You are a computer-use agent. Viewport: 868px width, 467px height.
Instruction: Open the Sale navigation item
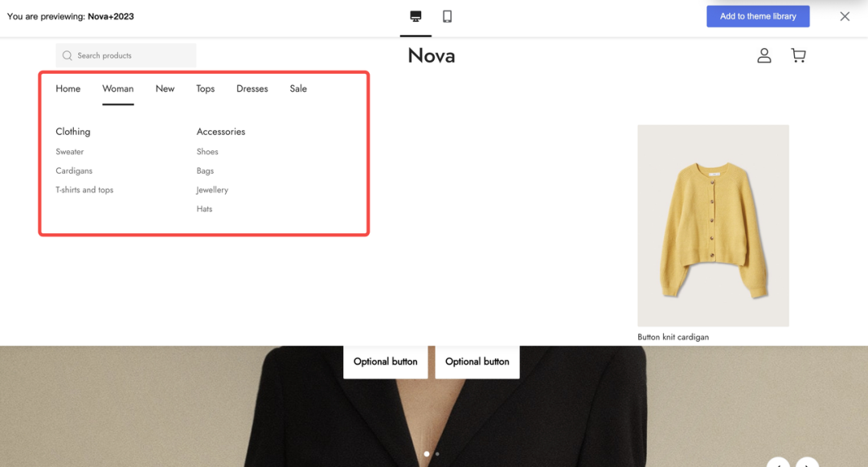pos(298,88)
